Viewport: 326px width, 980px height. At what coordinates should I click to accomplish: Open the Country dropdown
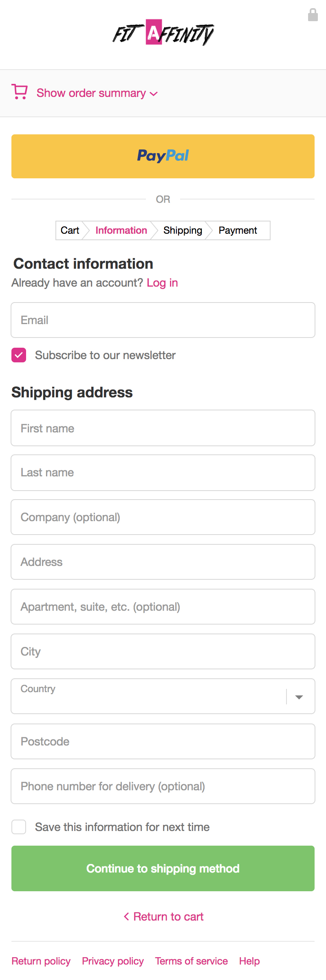click(163, 696)
